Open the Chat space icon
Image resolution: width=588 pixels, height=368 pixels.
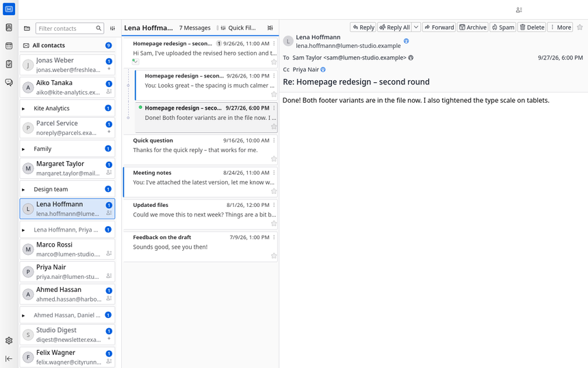[9, 83]
